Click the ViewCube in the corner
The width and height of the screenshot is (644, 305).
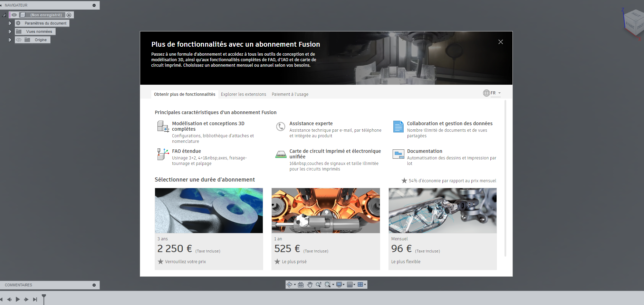point(634,23)
